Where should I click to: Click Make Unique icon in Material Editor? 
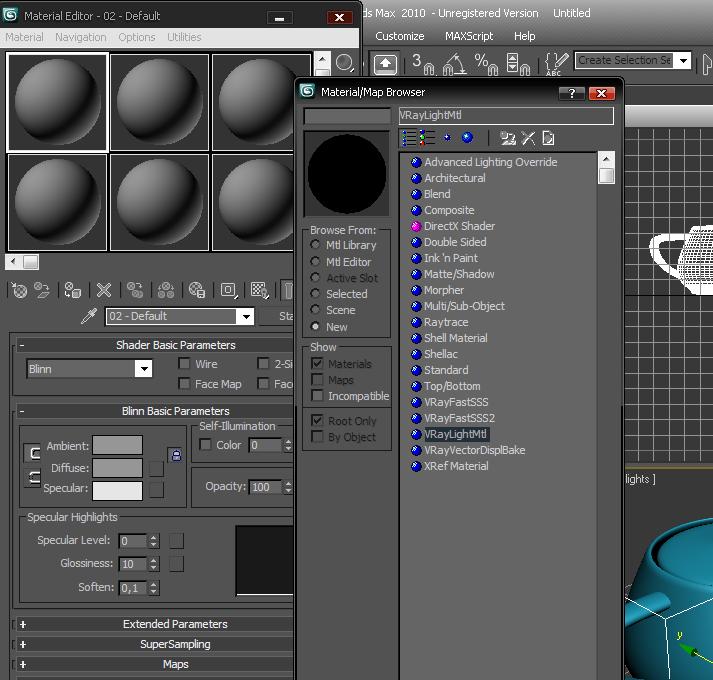tap(166, 290)
